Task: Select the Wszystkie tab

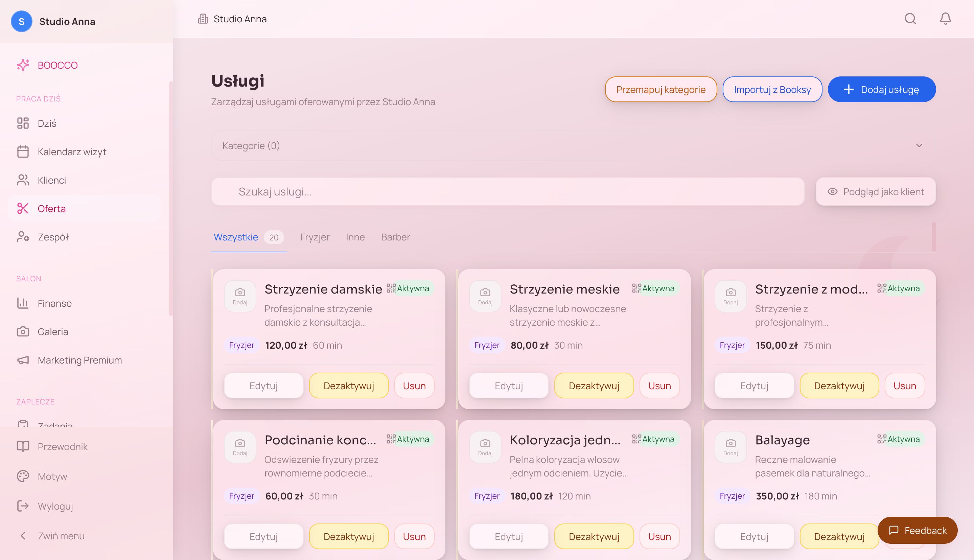Action: (248, 237)
